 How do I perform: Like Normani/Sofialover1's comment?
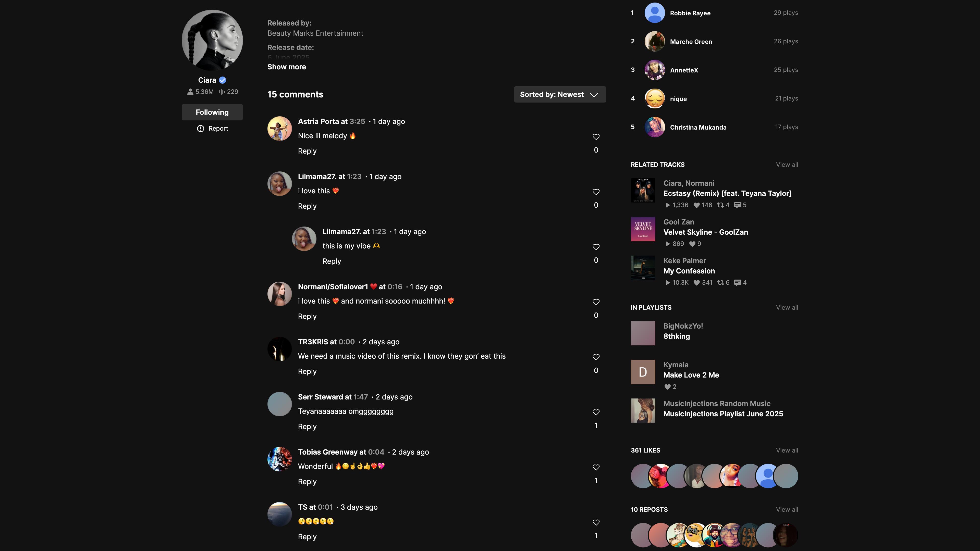point(596,302)
